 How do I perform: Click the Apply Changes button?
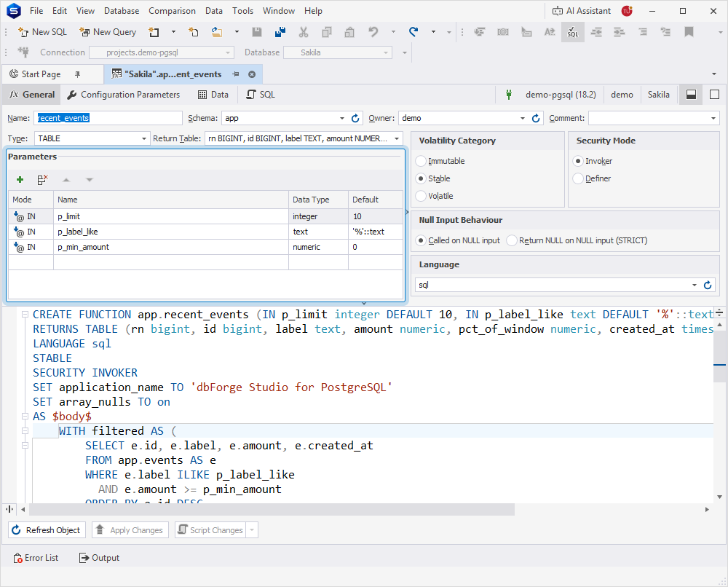pos(130,530)
